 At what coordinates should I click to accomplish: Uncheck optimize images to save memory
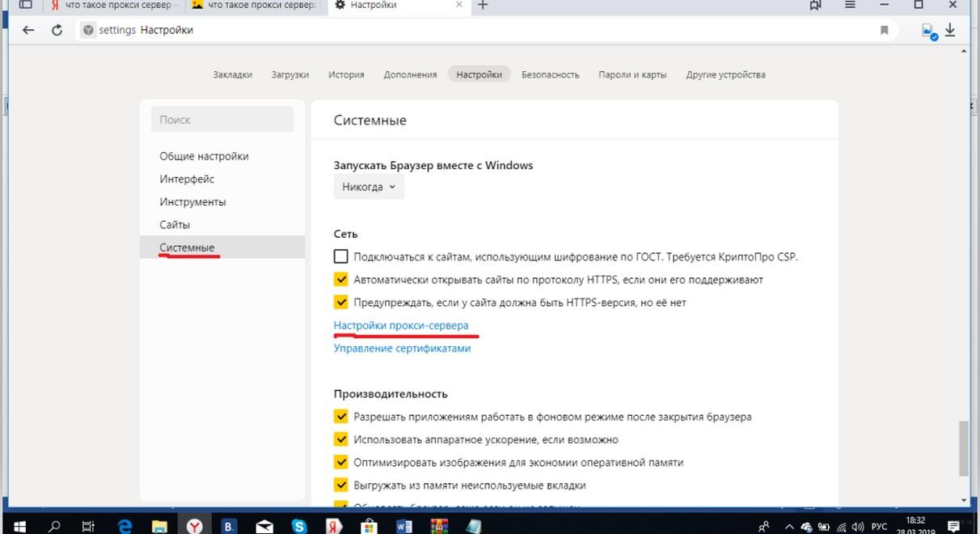pos(341,462)
